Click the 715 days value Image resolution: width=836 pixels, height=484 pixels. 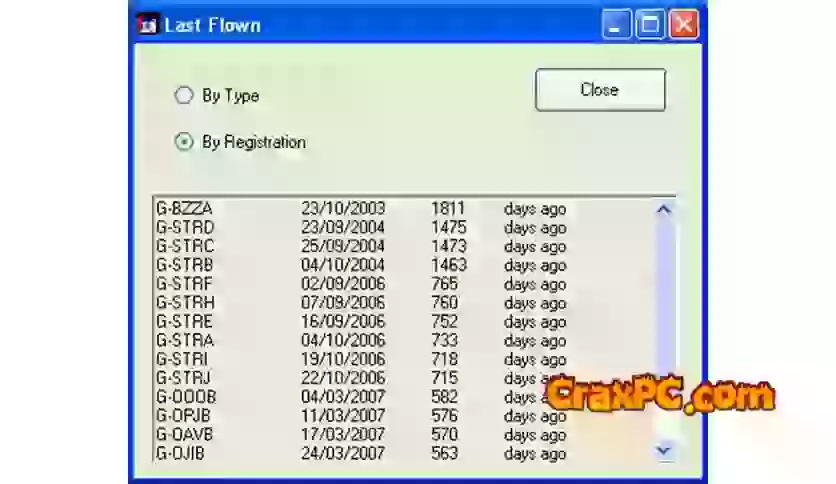coord(445,378)
